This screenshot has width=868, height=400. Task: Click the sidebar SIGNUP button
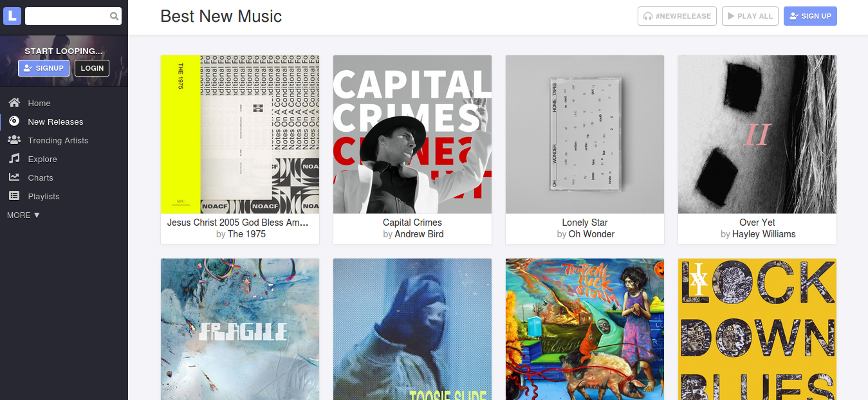pos(44,68)
